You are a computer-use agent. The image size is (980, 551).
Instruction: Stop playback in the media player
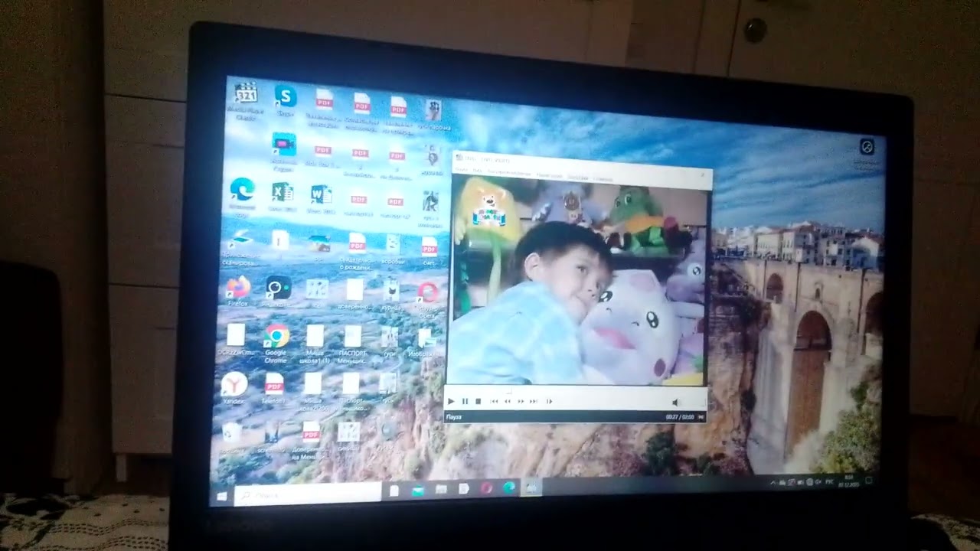click(x=478, y=401)
